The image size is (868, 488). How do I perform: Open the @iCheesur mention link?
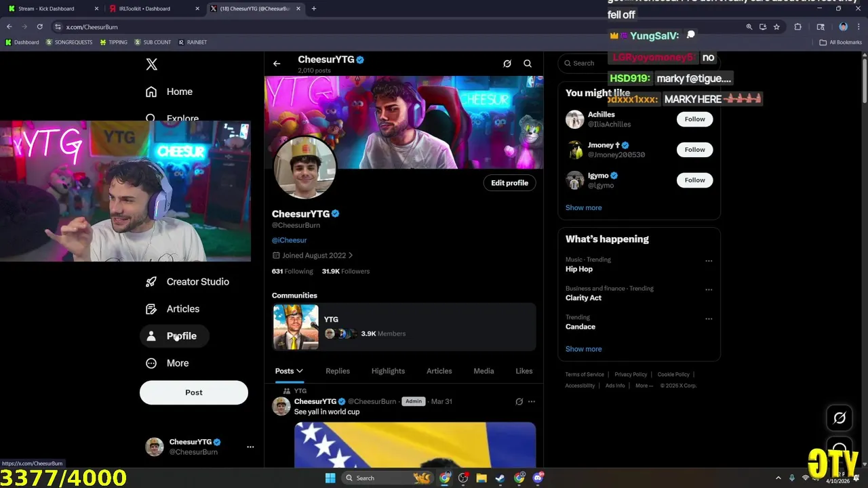click(x=290, y=240)
